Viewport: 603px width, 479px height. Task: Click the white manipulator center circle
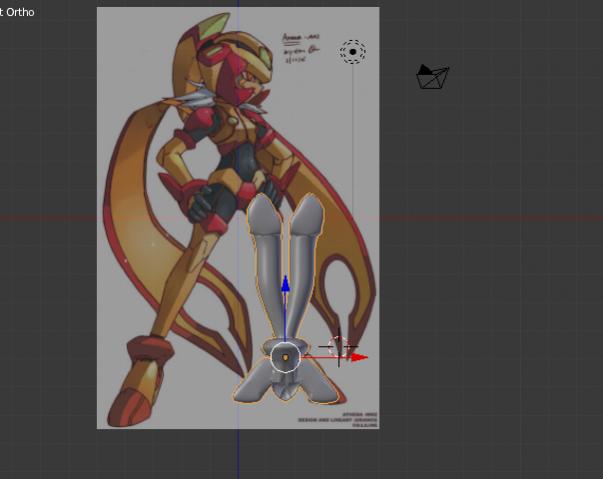click(285, 358)
